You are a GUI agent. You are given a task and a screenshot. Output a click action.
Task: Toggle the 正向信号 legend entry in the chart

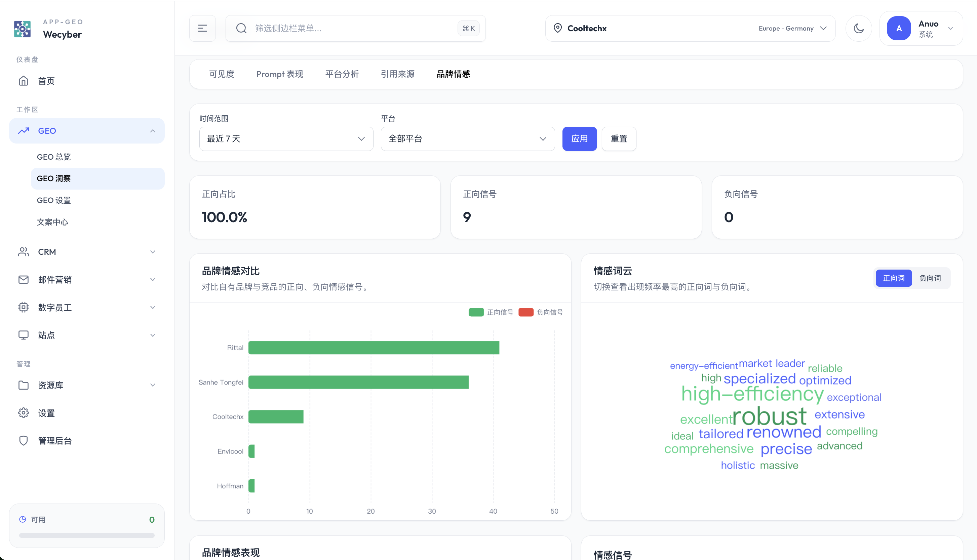tap(491, 312)
